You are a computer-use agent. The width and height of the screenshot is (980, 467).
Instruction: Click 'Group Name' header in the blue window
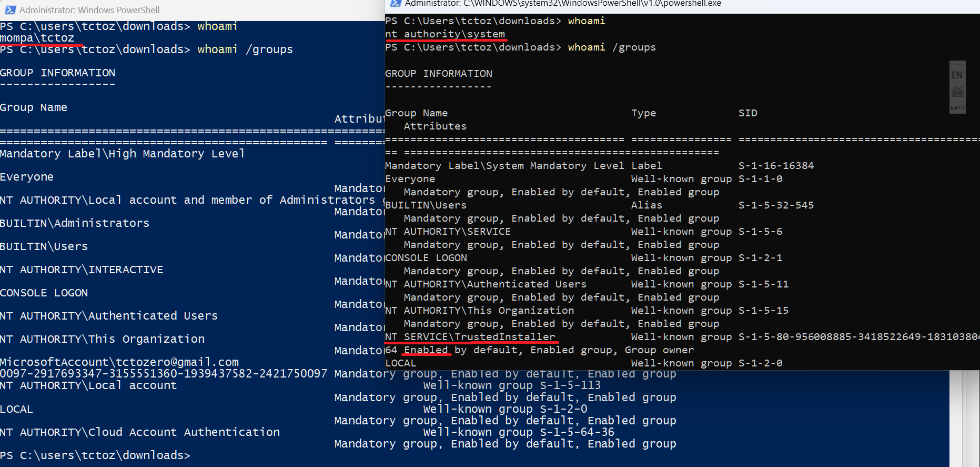(34, 107)
